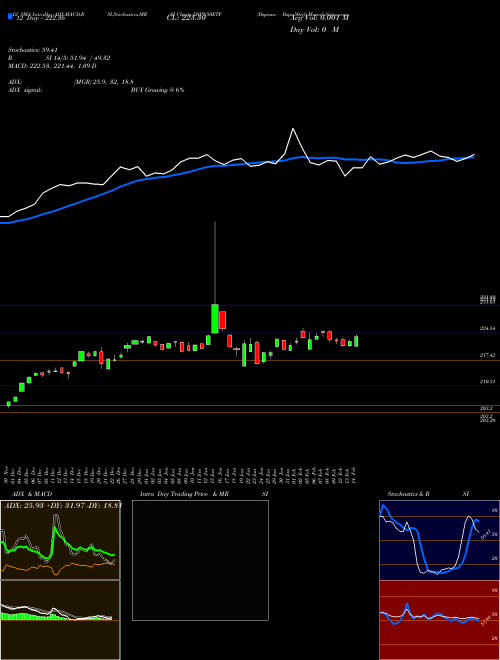Click the 'ADX: 25.93 +DY: 31.97 -DY: 18.81' readout
The height and width of the screenshot is (660, 500).
pyautogui.click(x=63, y=505)
